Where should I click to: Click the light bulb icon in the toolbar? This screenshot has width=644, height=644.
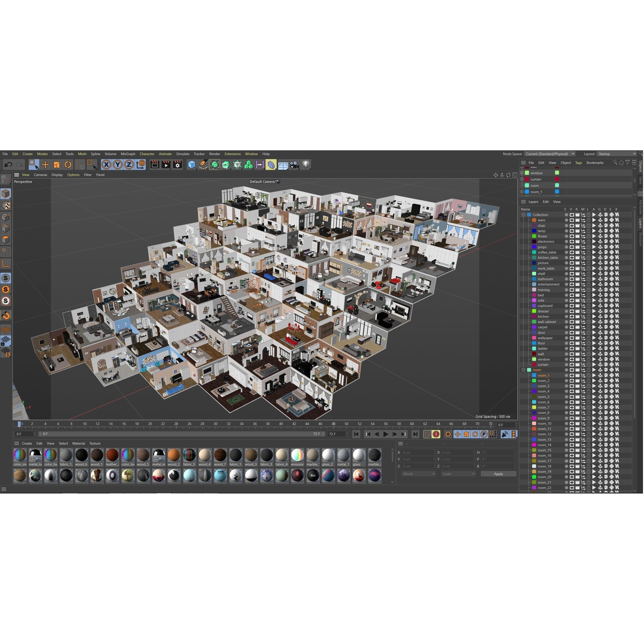[x=305, y=164]
